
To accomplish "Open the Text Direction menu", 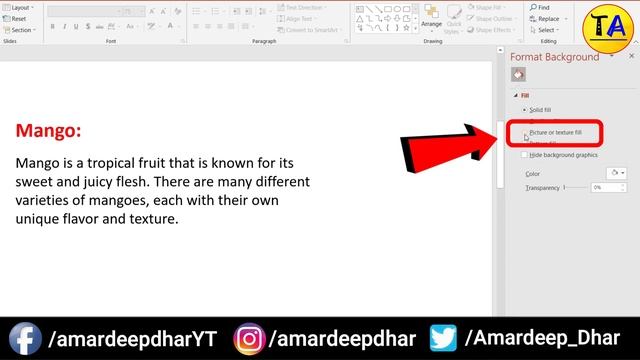I will 302,7.
